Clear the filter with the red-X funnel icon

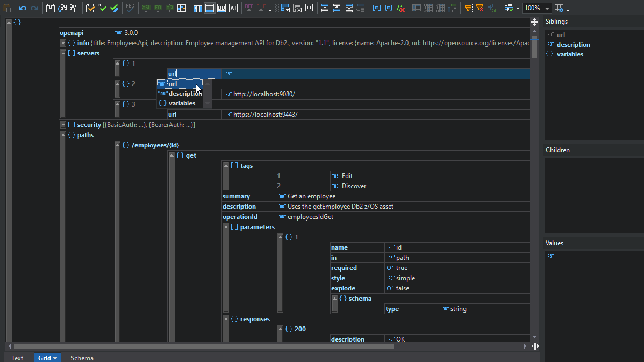point(479,8)
